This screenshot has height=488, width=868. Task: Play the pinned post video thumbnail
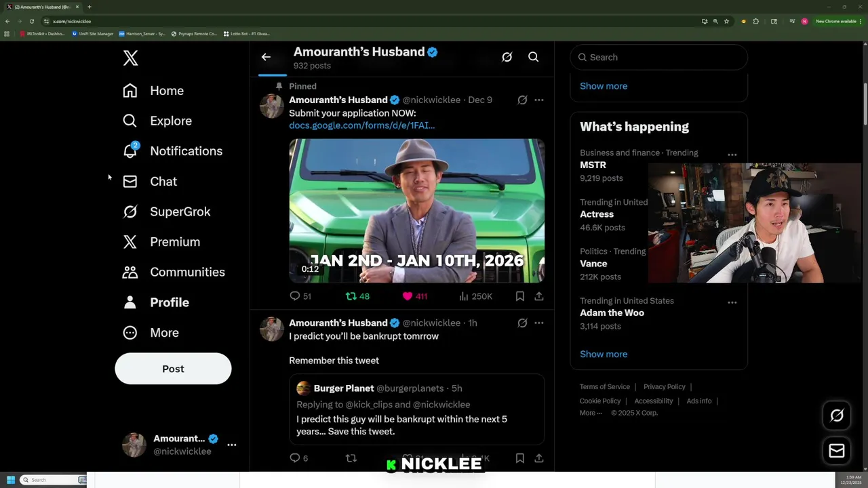416,211
